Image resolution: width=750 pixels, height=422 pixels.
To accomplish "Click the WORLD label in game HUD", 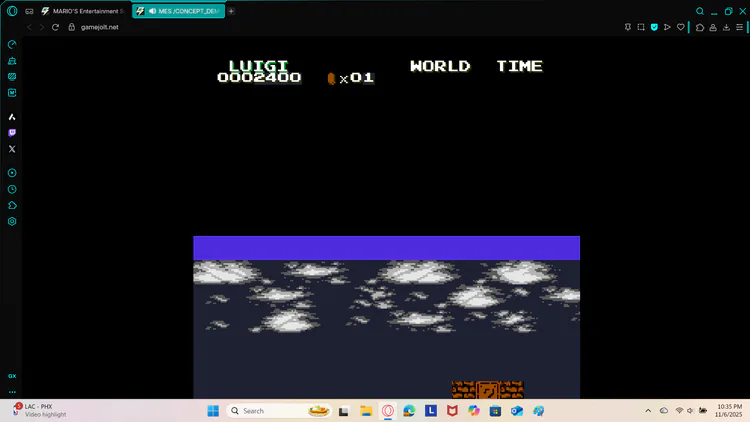I will click(x=440, y=66).
